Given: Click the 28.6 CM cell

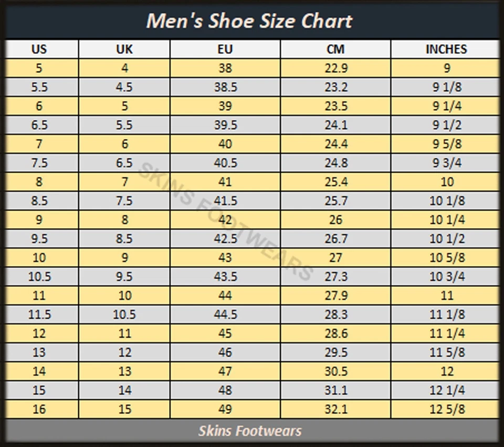Looking at the screenshot, I should click(x=336, y=334).
